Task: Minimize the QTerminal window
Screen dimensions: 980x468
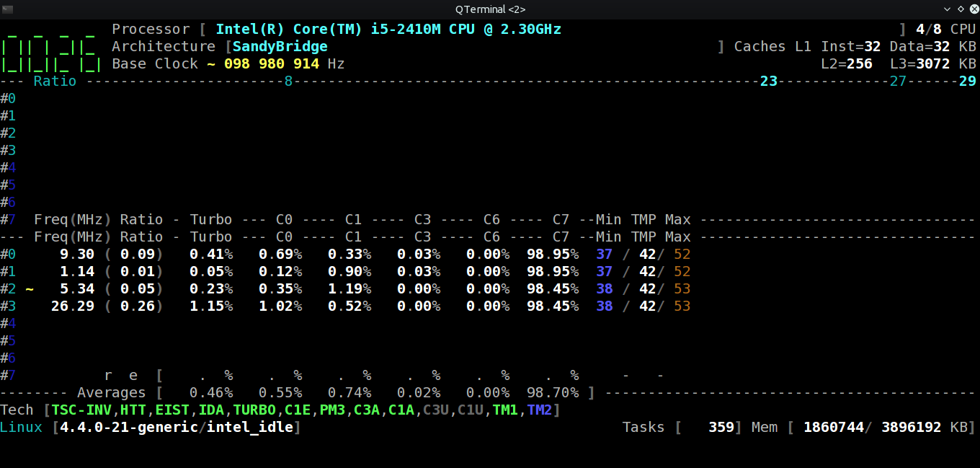Action: (948, 9)
